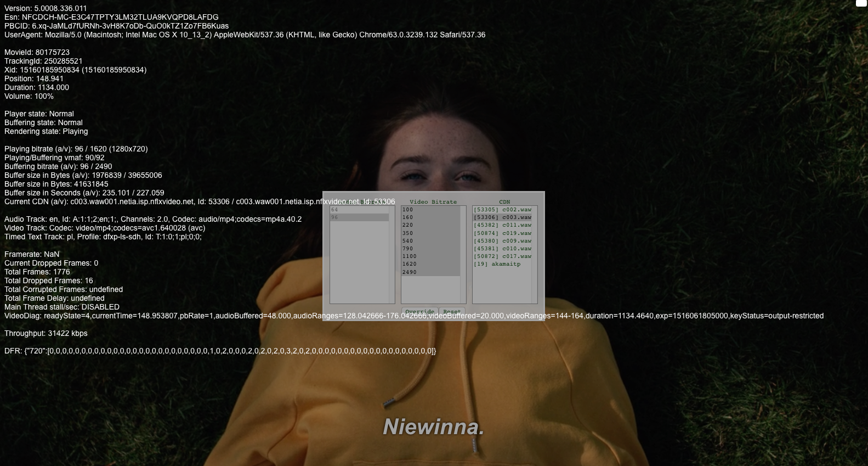Click the Esn debug line
This screenshot has height=466, width=868.
111,17
